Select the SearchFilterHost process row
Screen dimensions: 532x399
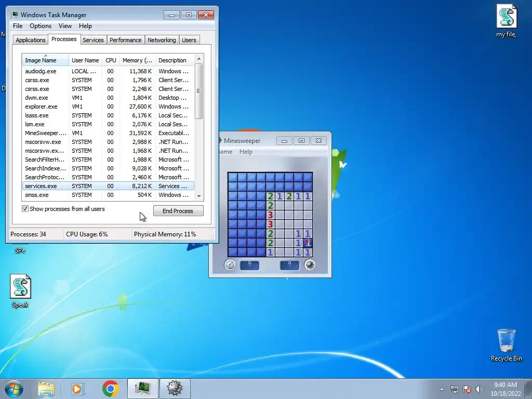tap(108, 159)
